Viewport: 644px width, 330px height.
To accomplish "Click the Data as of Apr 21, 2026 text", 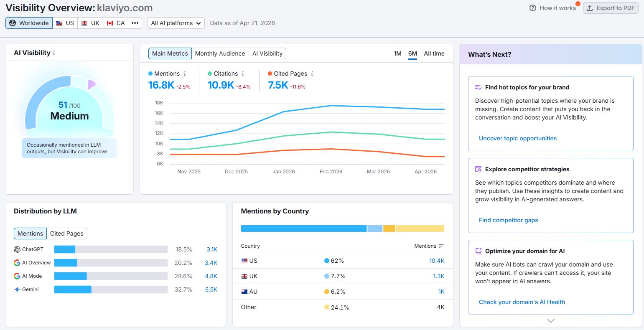I will [242, 23].
